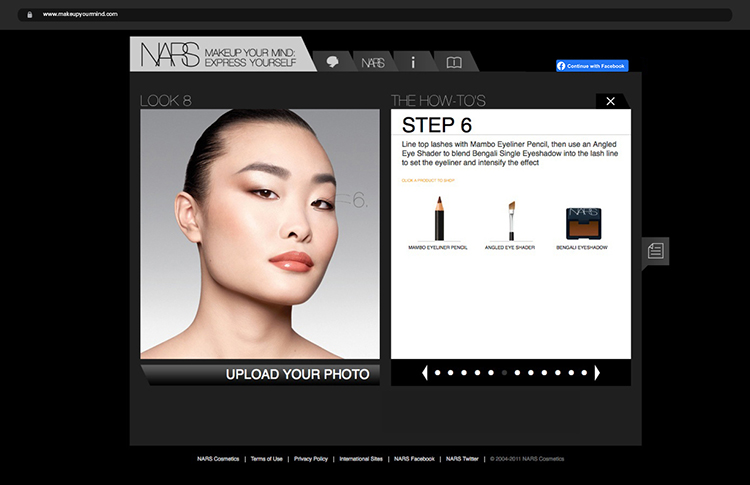This screenshot has height=485, width=750.
Task: Open the speech bubble chat tab
Action: click(332, 62)
